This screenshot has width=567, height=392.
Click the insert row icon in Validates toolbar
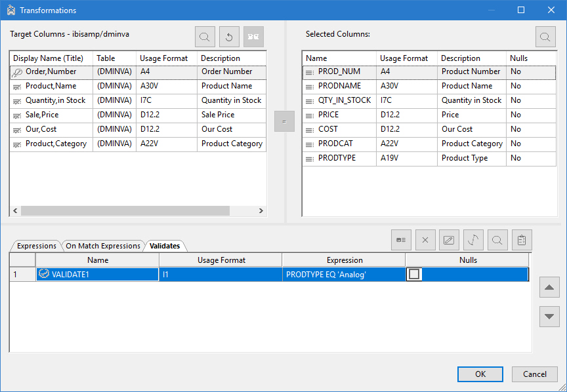[x=401, y=240]
